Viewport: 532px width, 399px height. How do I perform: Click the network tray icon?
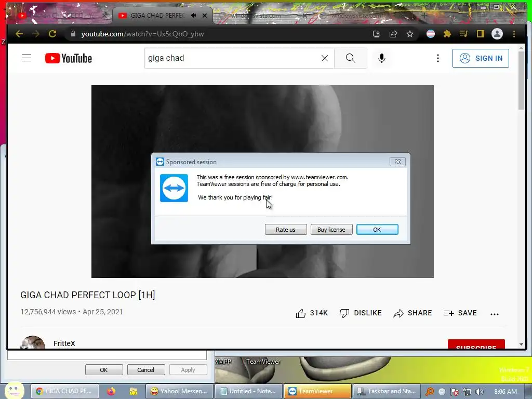point(467,392)
